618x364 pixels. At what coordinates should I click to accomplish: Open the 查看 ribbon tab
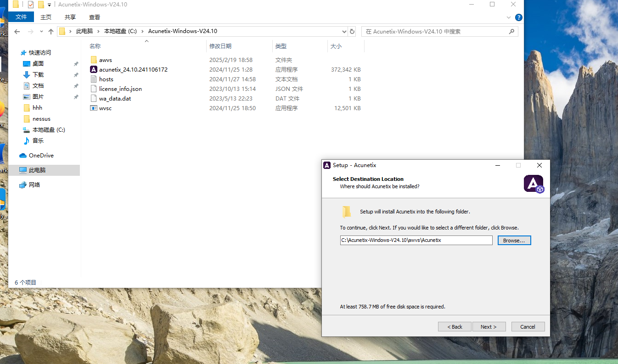tap(95, 17)
